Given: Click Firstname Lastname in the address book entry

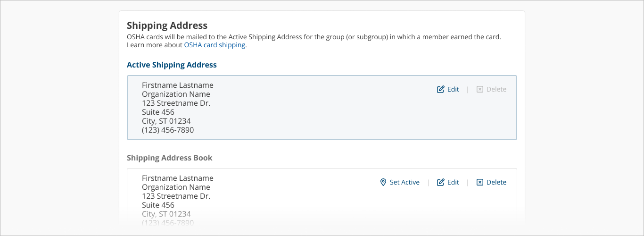Looking at the screenshot, I should (x=177, y=178).
